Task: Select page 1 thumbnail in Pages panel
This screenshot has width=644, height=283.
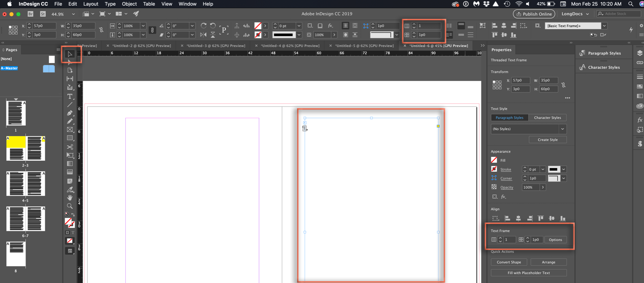Action: tap(16, 113)
